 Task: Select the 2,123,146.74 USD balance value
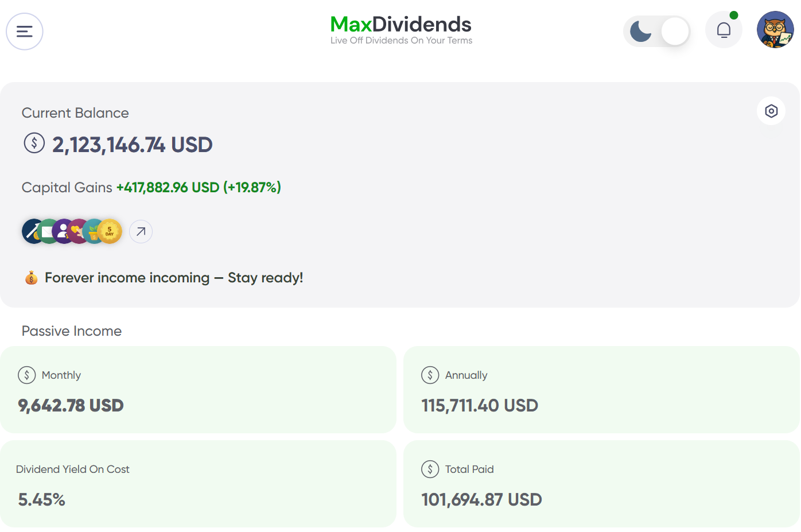[x=133, y=145]
